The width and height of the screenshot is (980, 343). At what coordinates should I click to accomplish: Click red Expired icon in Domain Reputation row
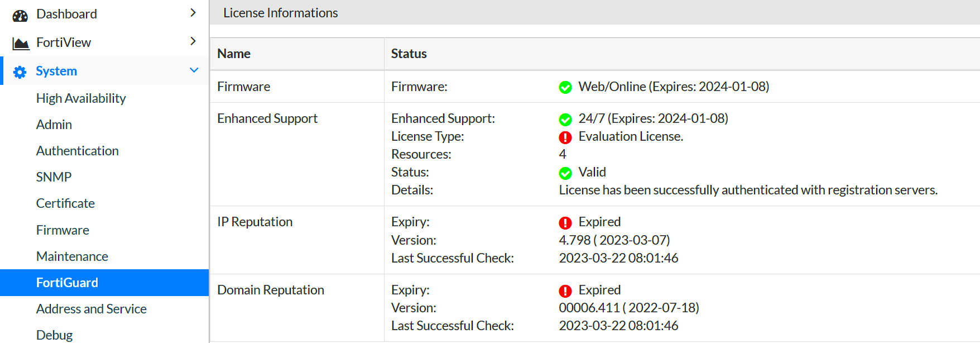tap(565, 291)
